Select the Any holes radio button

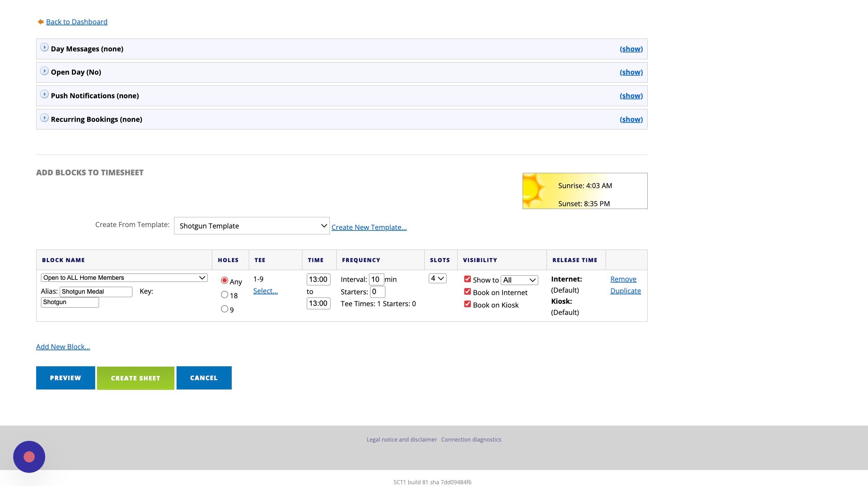(x=224, y=280)
